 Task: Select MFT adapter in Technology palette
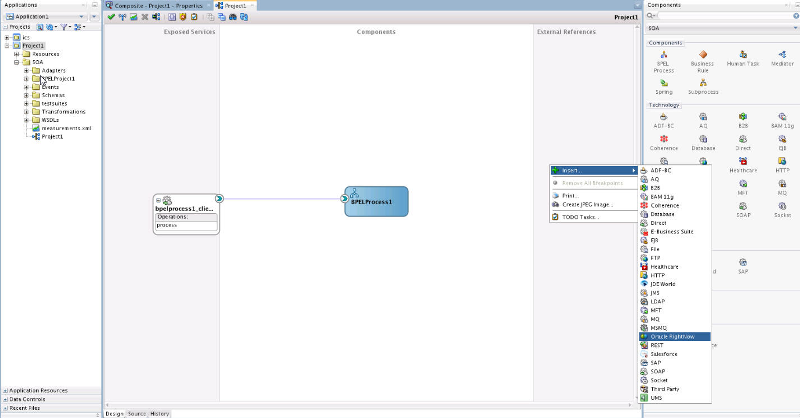tap(743, 188)
